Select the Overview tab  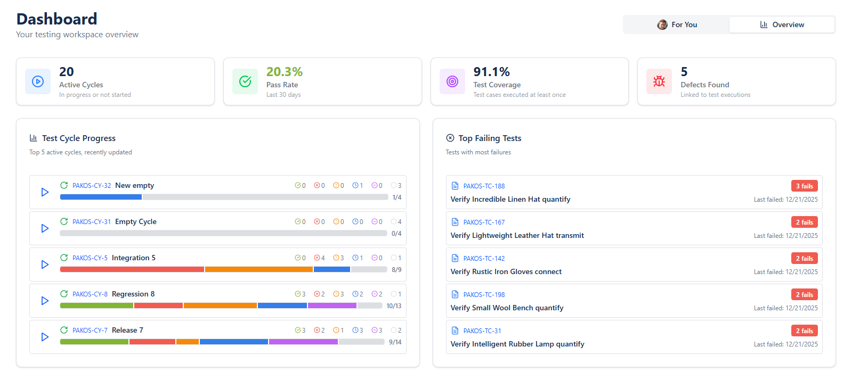pos(782,24)
